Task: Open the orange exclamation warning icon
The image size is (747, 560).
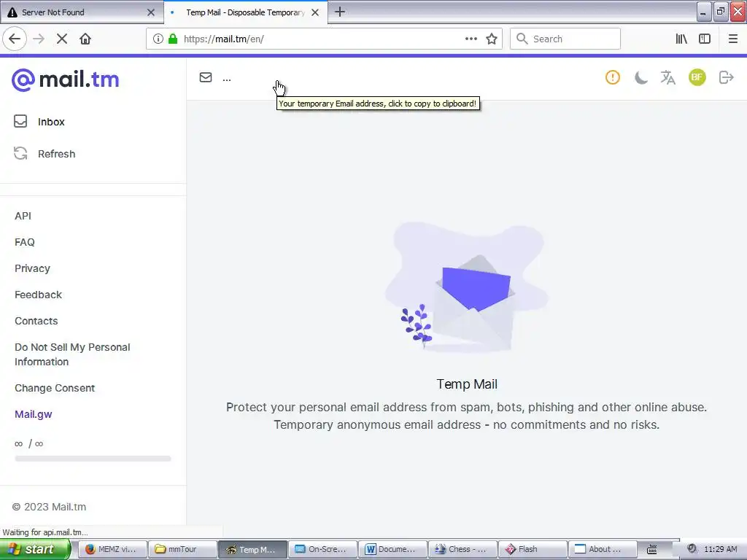Action: coord(612,77)
